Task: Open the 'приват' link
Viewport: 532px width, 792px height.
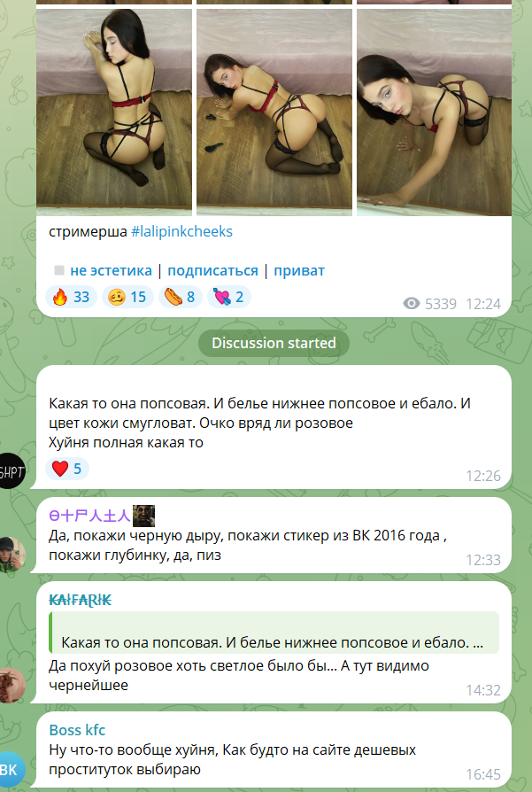Action: [299, 271]
